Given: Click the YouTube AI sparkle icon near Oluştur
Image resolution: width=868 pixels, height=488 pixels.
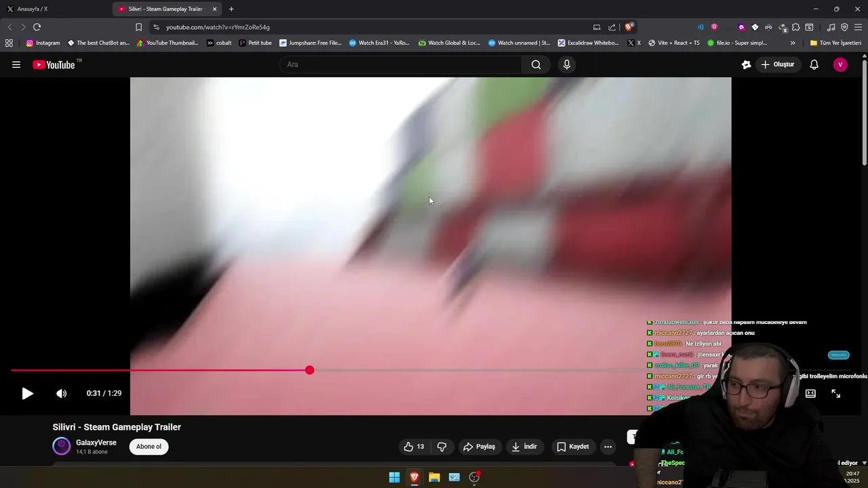Looking at the screenshot, I should pos(746,64).
